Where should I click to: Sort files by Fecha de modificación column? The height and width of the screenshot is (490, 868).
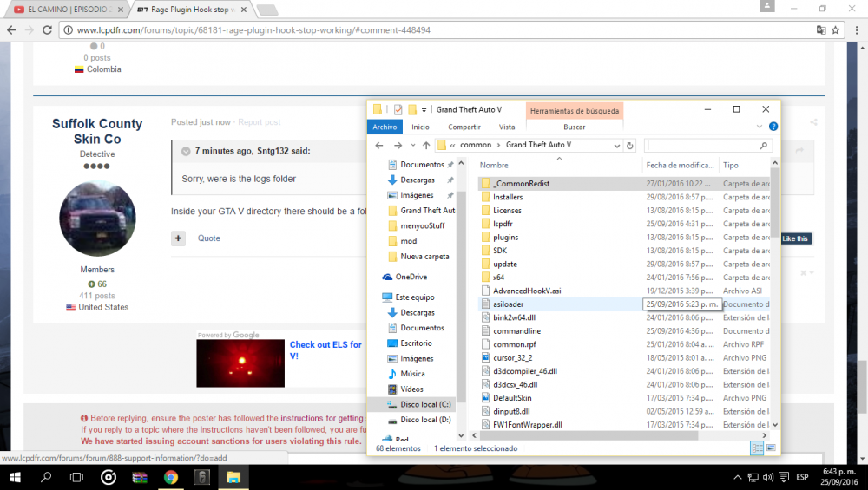pyautogui.click(x=680, y=166)
